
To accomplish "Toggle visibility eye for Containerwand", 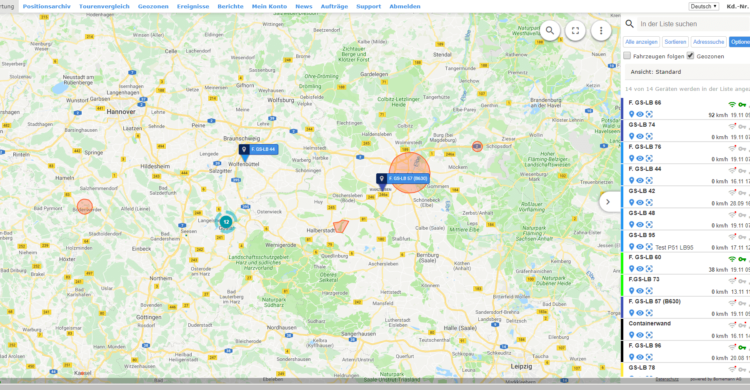I will [640, 335].
